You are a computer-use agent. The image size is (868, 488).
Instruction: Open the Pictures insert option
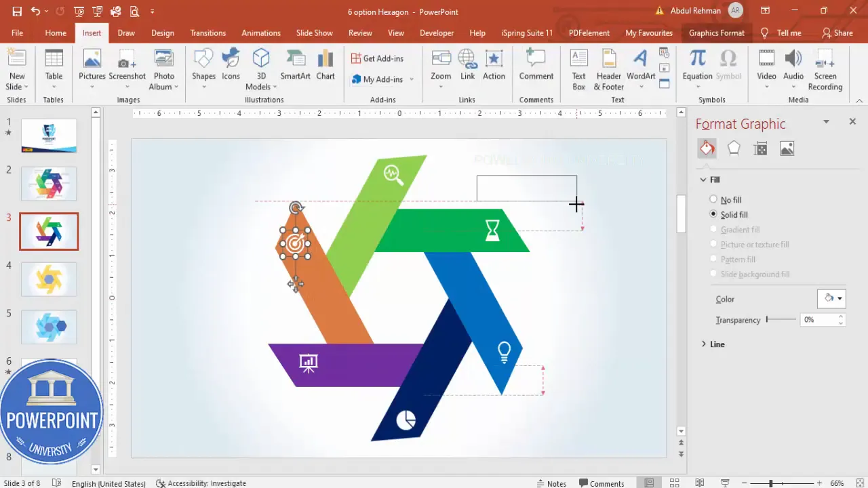click(92, 70)
